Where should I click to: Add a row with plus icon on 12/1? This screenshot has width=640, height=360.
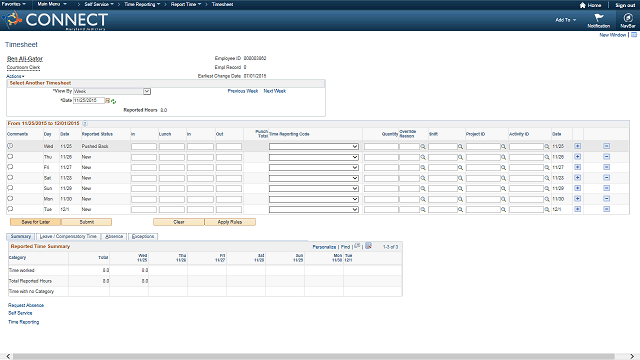coord(578,209)
